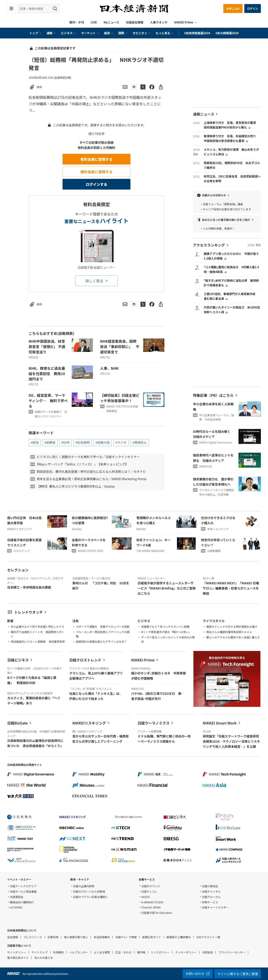Open the アクセスランキング heading link
Viewport: 268px width, 980px height.
pos(211,245)
